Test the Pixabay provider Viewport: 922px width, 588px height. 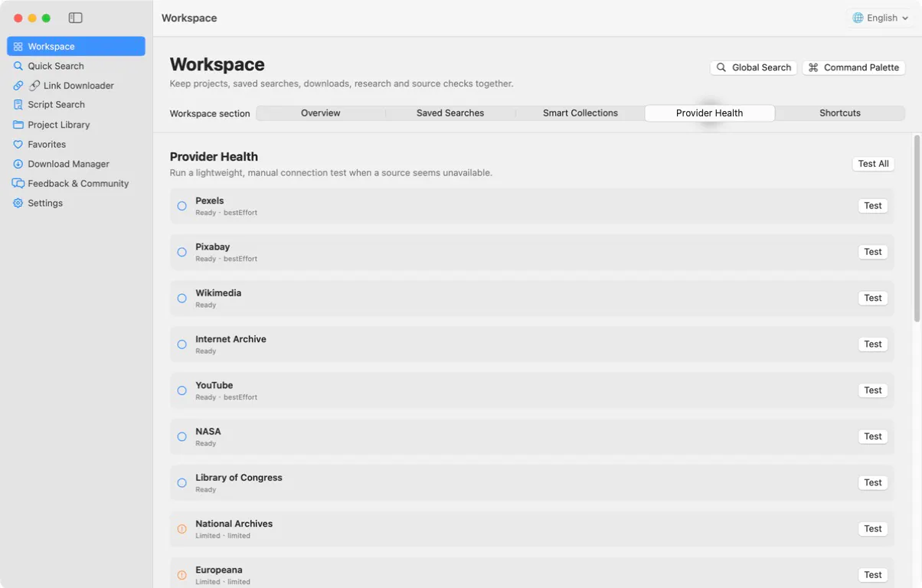pos(873,252)
